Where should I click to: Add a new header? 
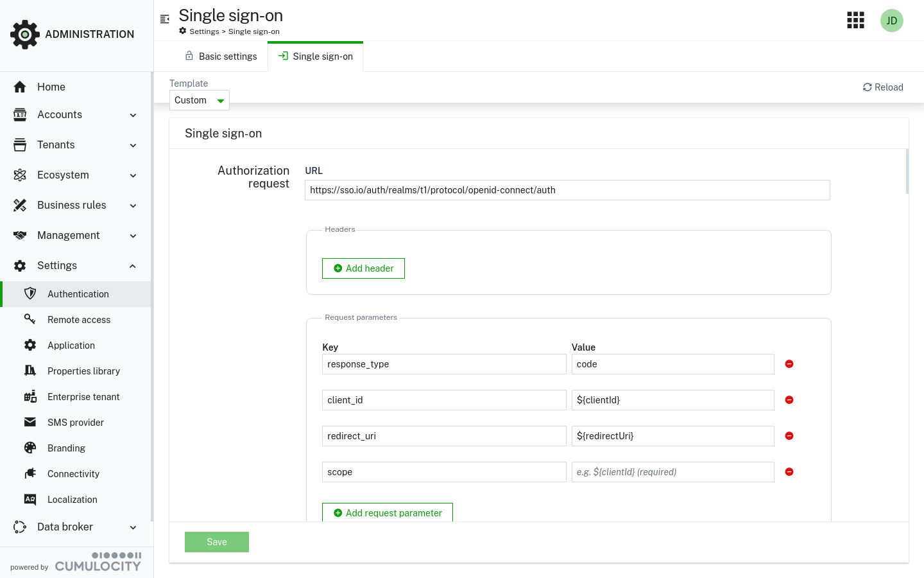tap(363, 268)
